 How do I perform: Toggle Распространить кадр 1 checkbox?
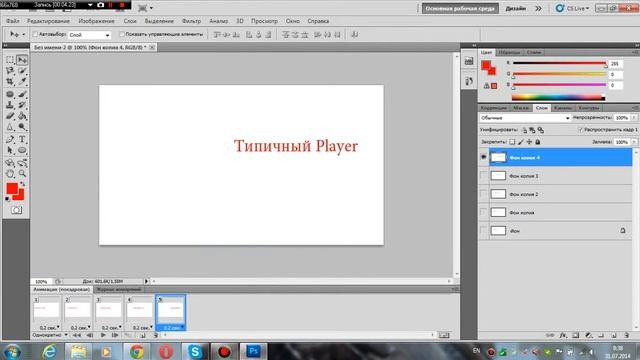tap(580, 129)
